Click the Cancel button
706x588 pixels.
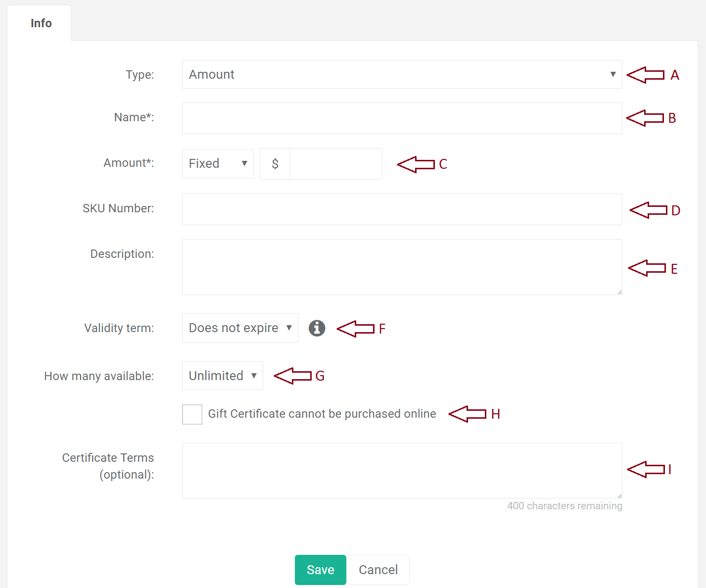click(378, 570)
